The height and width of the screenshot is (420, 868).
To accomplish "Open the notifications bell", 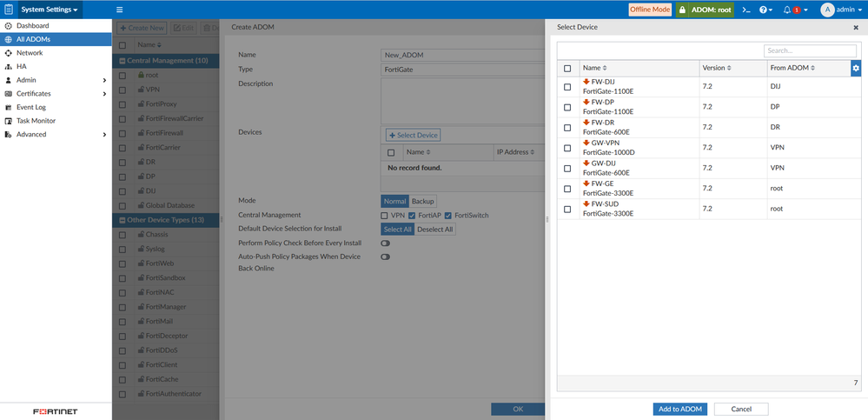I will point(796,10).
